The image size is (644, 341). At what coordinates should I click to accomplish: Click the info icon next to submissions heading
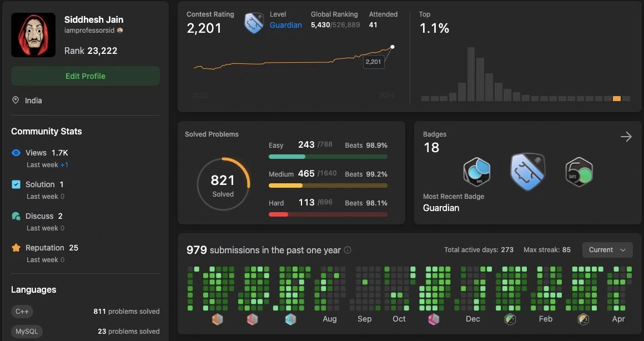point(348,250)
